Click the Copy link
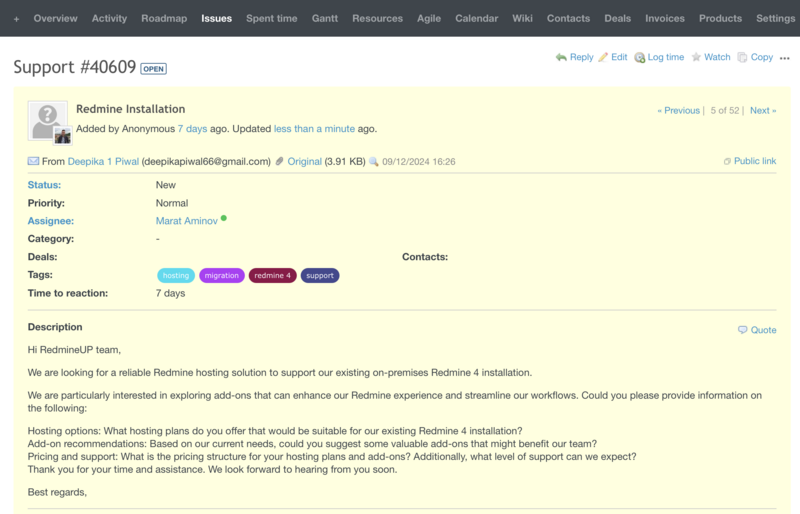Screen dimensions: 800x514 coord(762,57)
